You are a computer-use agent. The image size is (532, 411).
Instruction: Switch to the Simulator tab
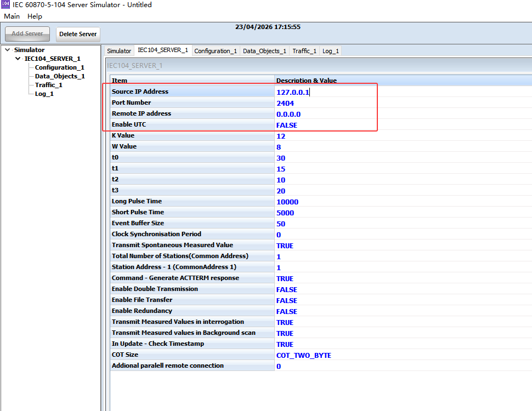click(x=119, y=51)
